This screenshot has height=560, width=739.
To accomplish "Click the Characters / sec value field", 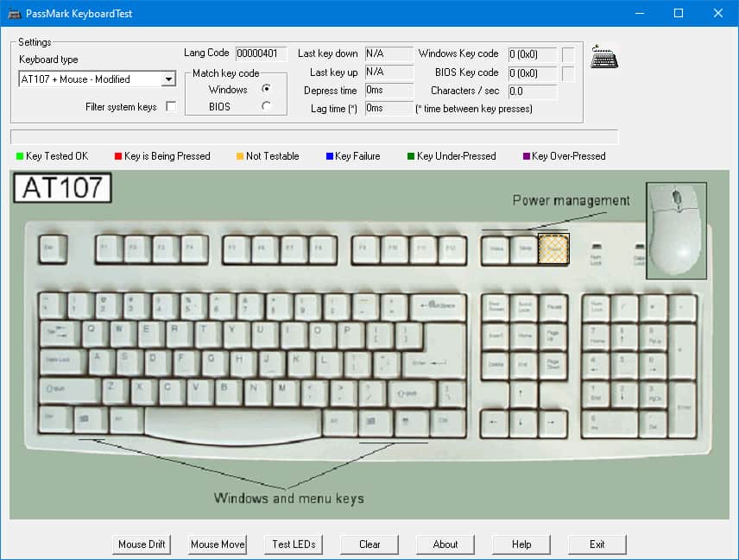I will click(x=533, y=91).
